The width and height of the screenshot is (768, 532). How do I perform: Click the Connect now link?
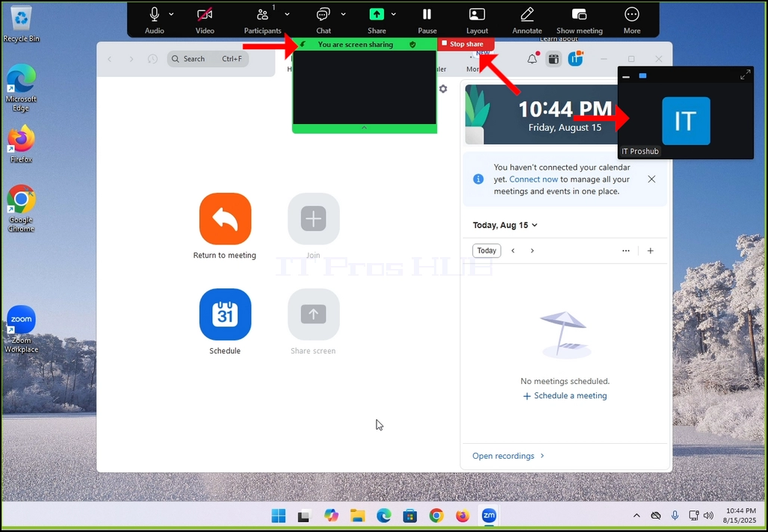(533, 179)
